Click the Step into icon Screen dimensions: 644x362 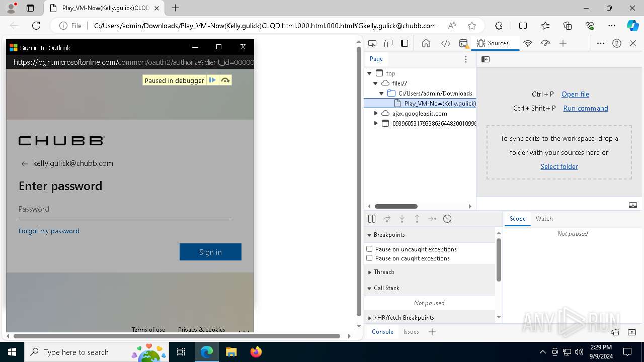pos(402,219)
